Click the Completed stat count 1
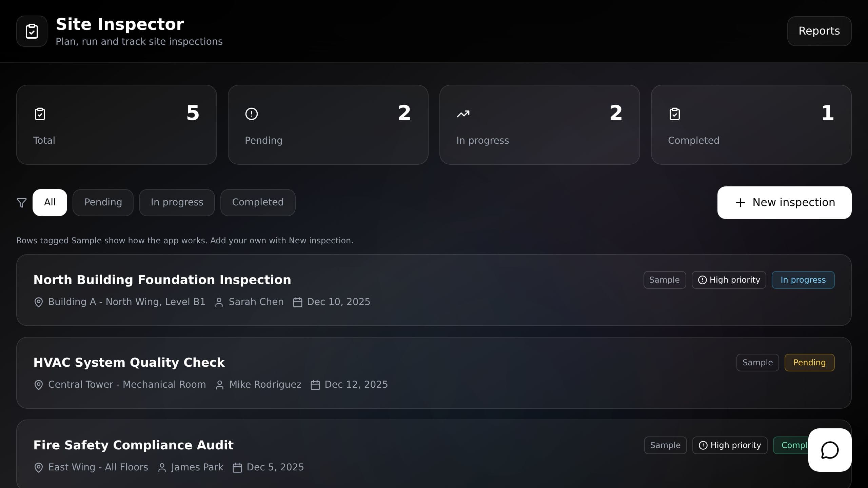This screenshot has width=868, height=488. 828,113
